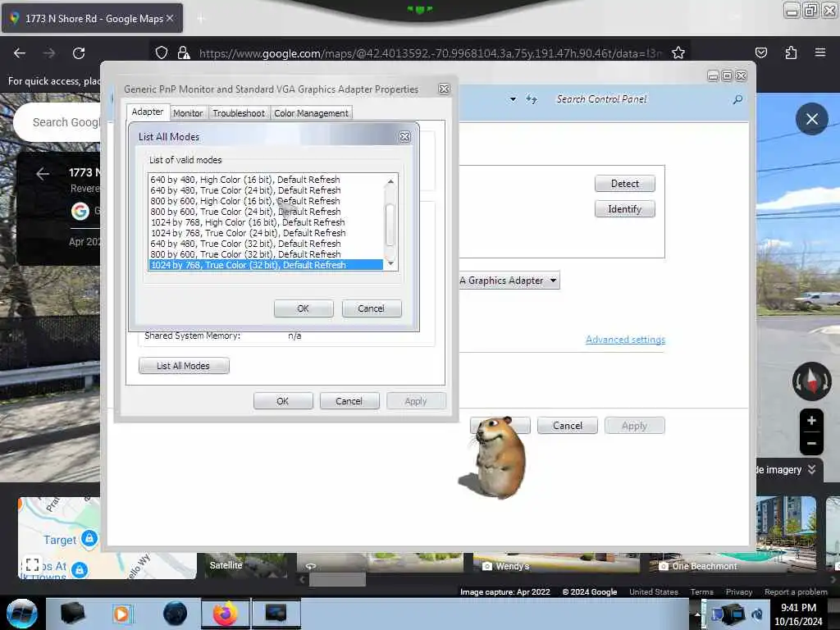This screenshot has width=840, height=630.
Task: Open the Pocket save icon
Action: (760, 52)
